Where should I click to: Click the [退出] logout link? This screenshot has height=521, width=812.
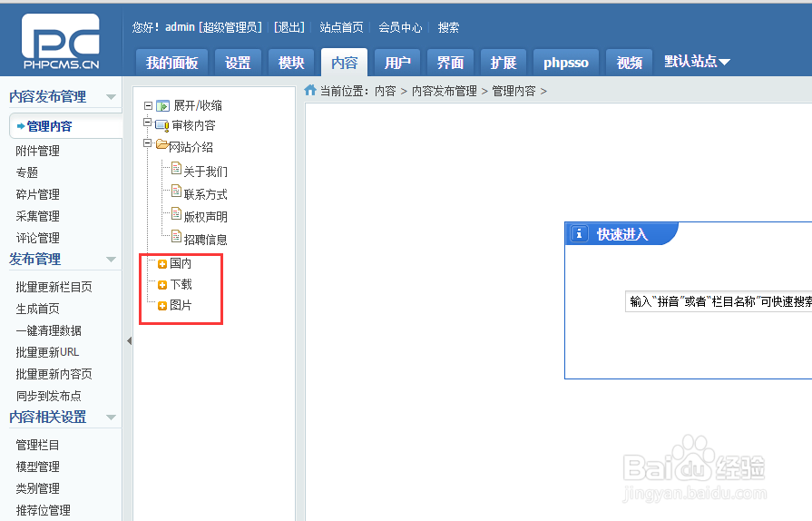pos(289,27)
